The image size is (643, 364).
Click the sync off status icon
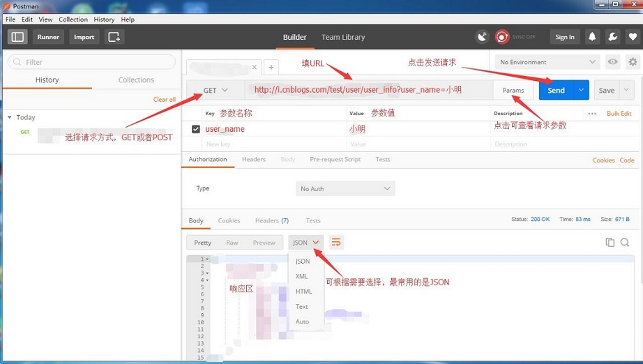tap(501, 37)
